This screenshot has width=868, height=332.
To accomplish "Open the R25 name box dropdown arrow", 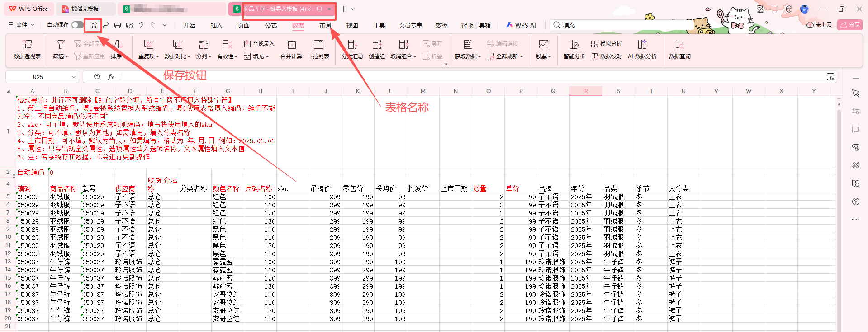I will coord(73,77).
